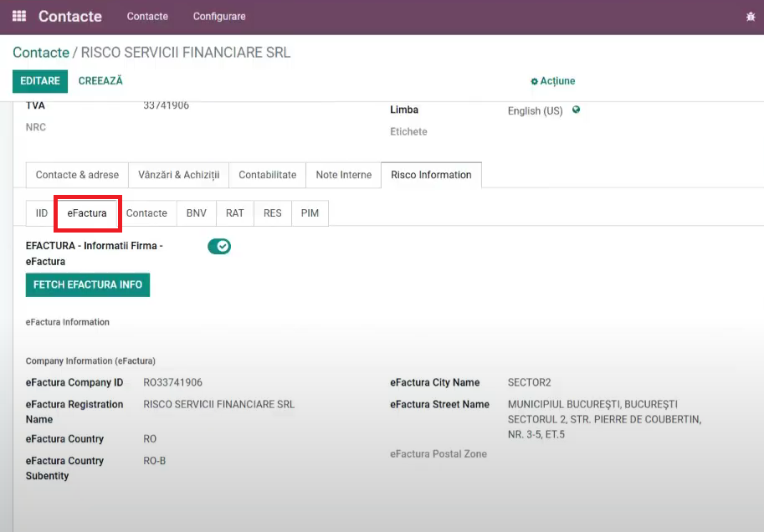Image resolution: width=764 pixels, height=532 pixels.
Task: Open the Acțiune dropdown menu
Action: [553, 81]
